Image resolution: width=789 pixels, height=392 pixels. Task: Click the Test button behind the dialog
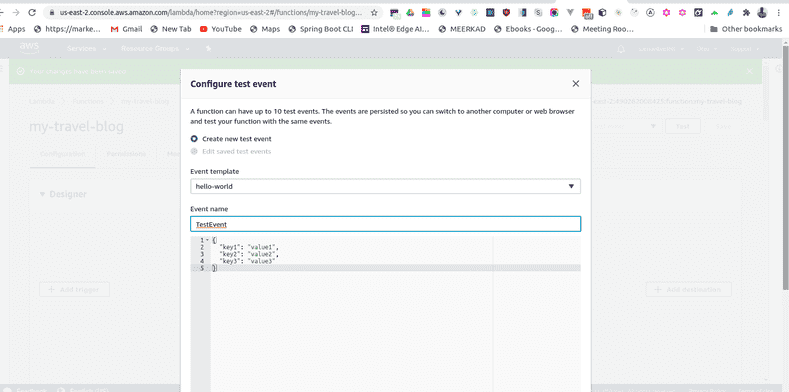click(x=683, y=126)
